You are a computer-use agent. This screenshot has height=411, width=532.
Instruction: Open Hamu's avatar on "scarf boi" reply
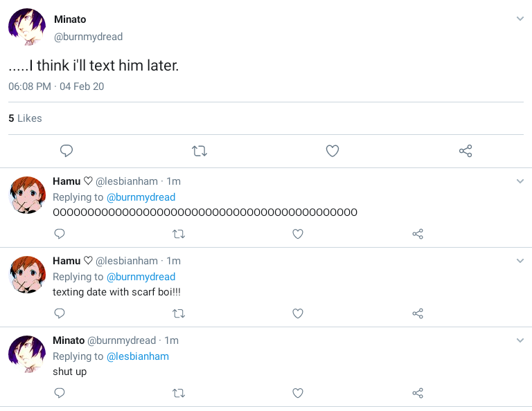click(x=27, y=275)
